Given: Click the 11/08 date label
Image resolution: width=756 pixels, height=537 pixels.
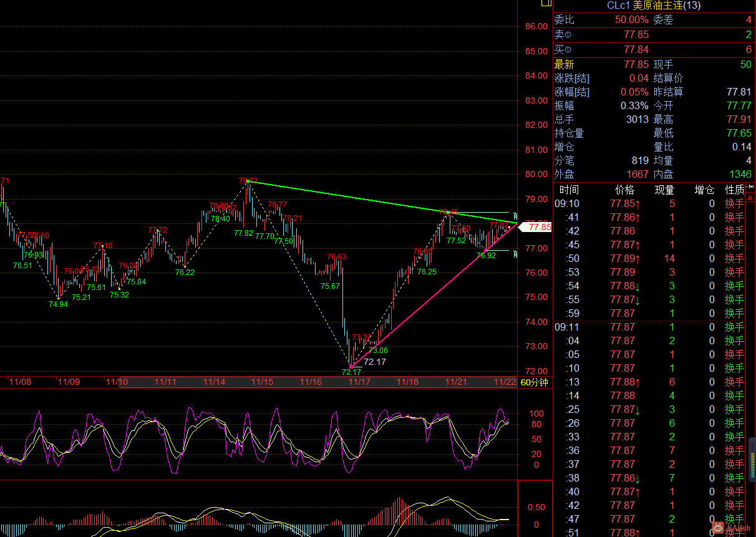Looking at the screenshot, I should click(21, 382).
